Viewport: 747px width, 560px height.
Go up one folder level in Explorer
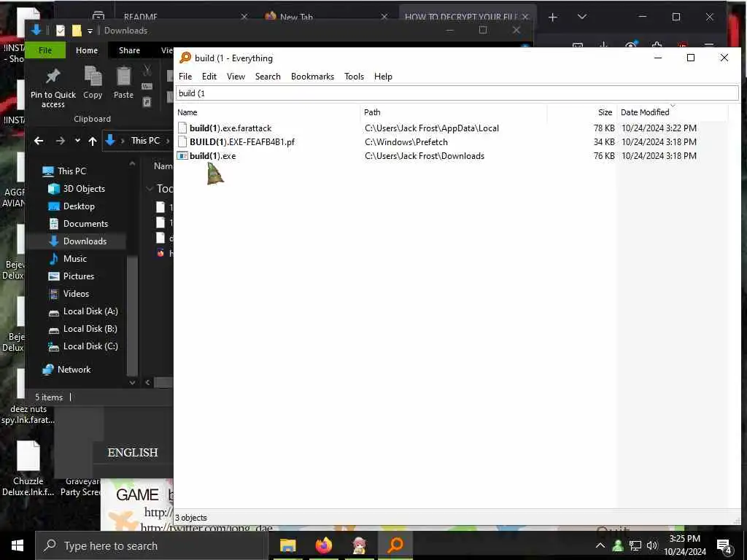[93, 141]
